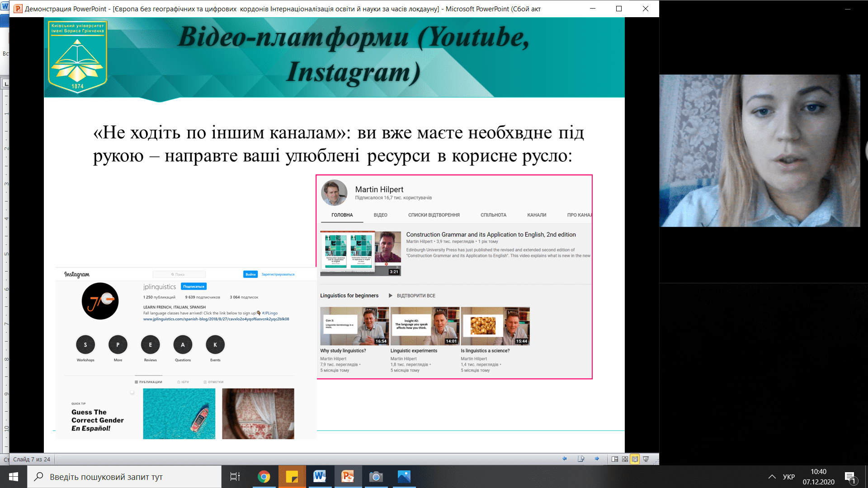Open the notification action center

pos(850,477)
